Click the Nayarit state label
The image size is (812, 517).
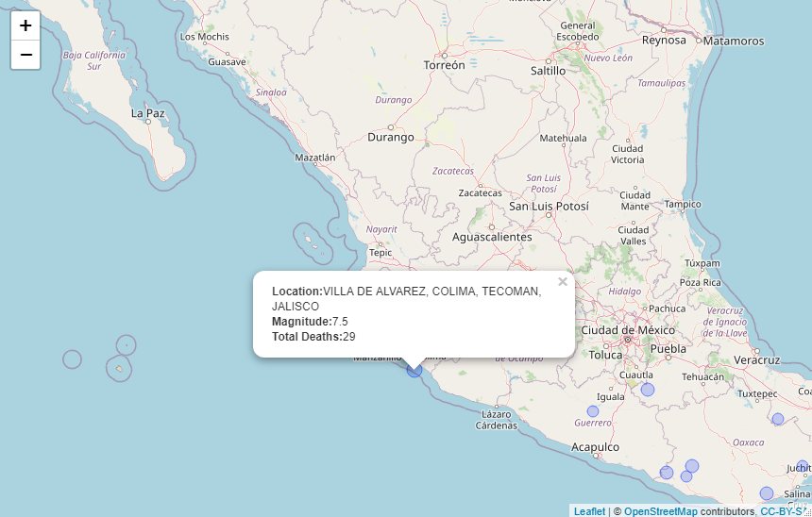(381, 229)
